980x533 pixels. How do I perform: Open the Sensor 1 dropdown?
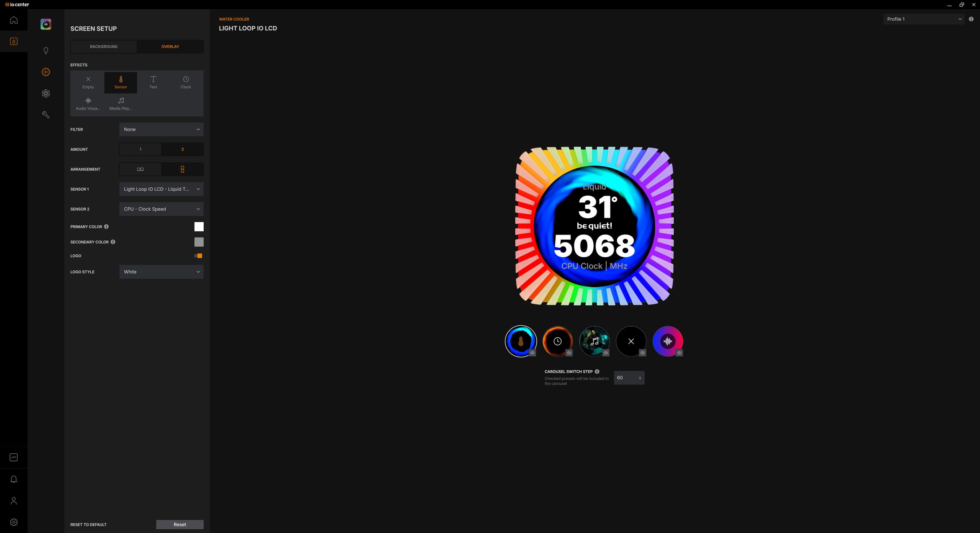[x=162, y=189]
